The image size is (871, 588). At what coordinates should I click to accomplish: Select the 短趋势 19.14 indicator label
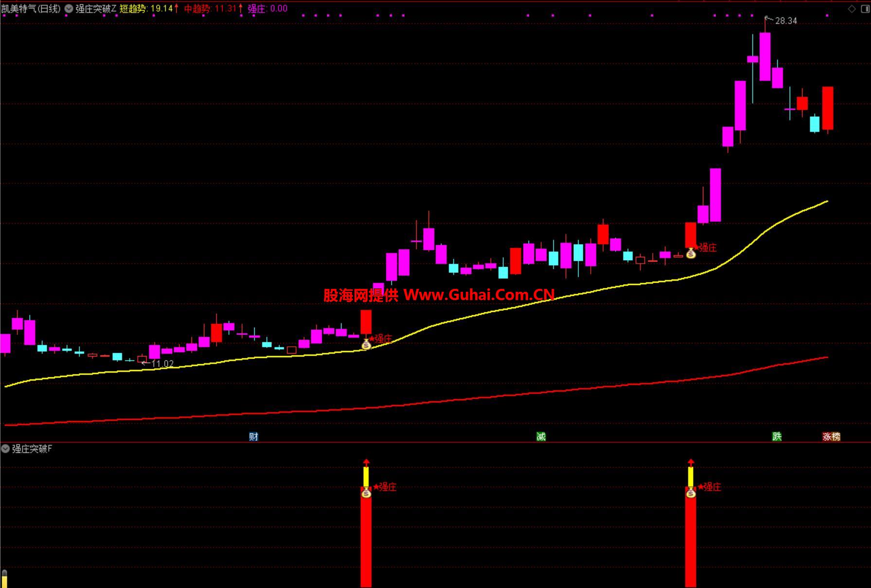coord(146,9)
